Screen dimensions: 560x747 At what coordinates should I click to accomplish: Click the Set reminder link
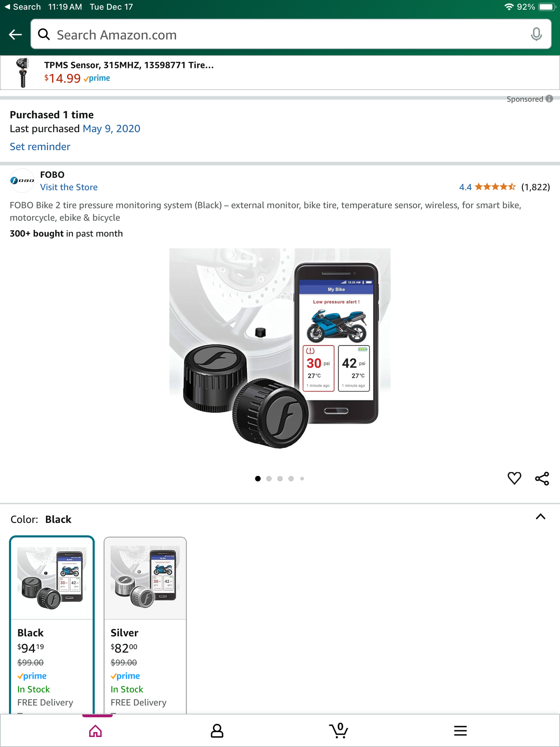(x=40, y=146)
